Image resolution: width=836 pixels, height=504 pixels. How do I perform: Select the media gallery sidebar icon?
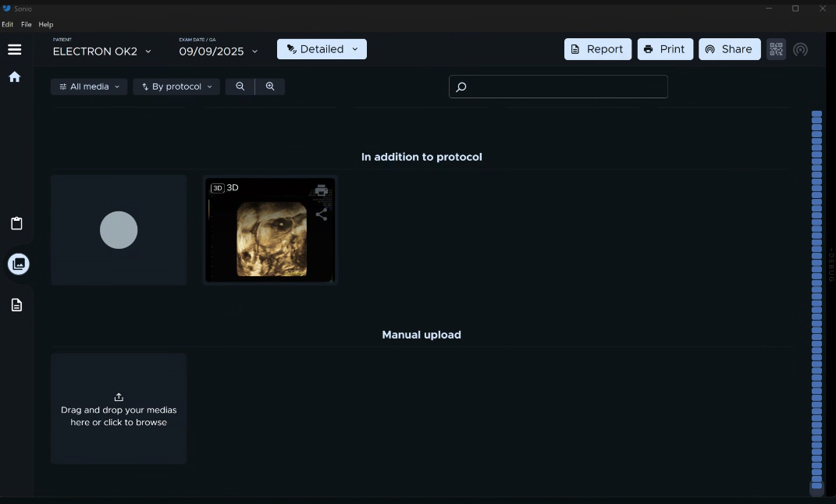point(19,264)
